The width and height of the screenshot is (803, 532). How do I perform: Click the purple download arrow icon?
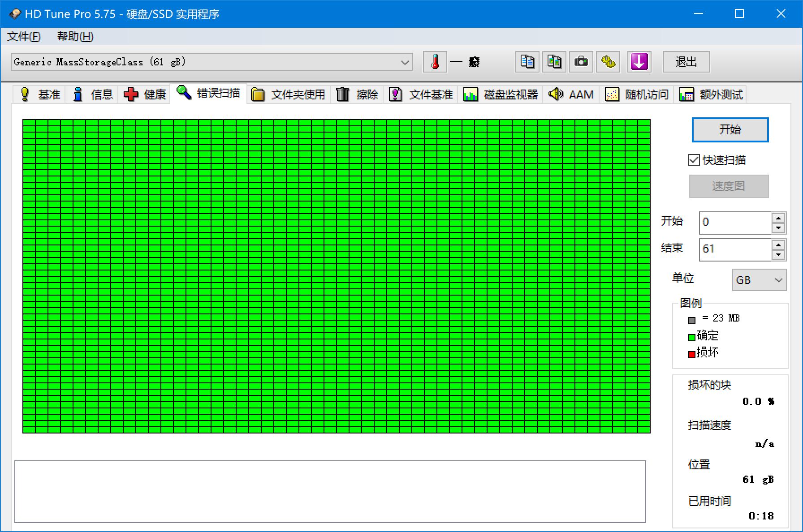[639, 62]
